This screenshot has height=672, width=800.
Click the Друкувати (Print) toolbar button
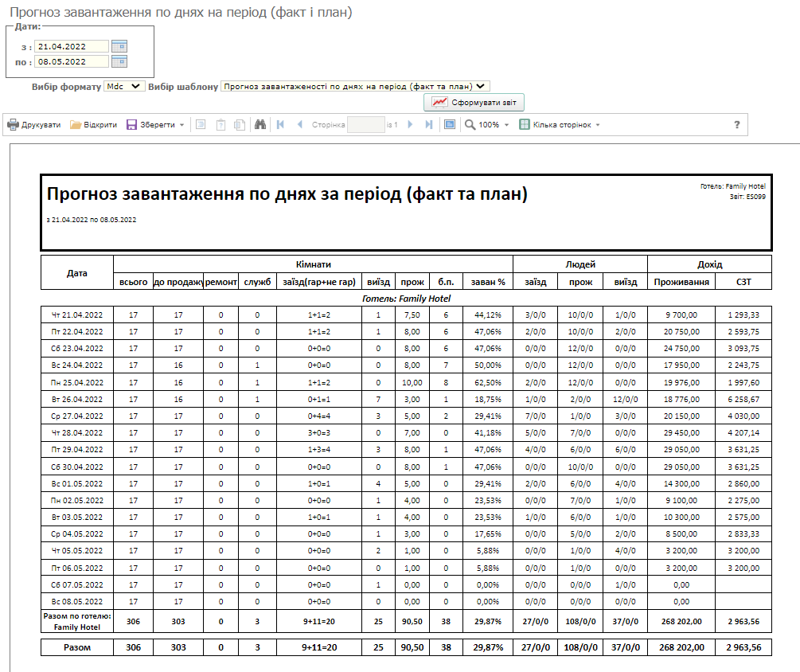[x=34, y=125]
